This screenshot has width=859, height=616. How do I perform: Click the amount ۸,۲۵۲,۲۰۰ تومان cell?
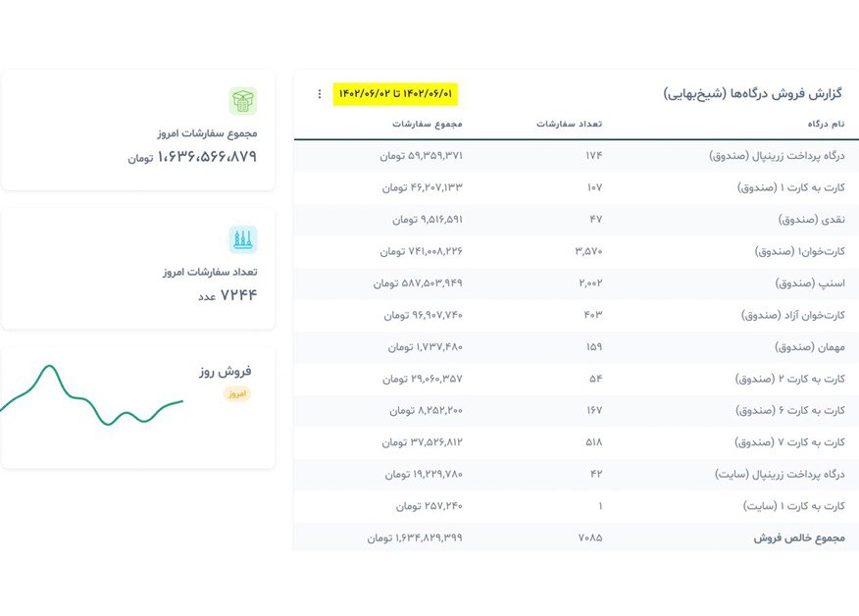427,410
